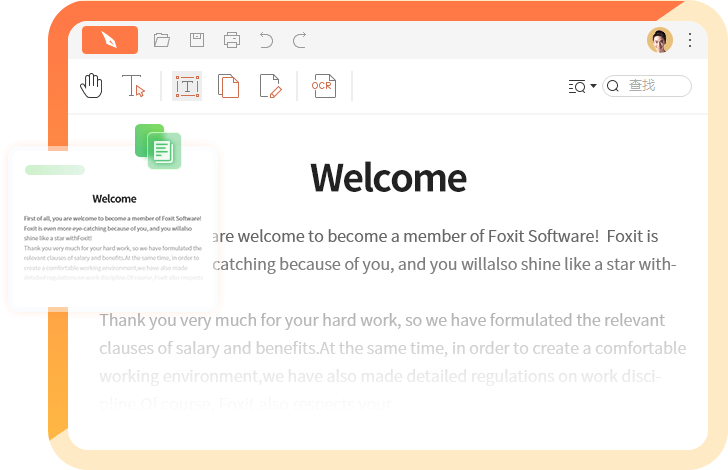Click inside the 查找 search field
Image resolution: width=728 pixels, height=470 pixels.
647,86
